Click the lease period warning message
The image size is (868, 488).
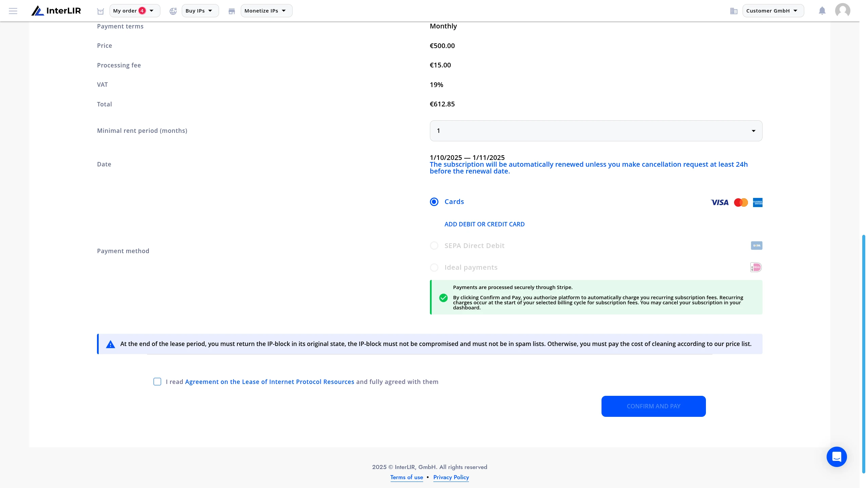point(436,344)
